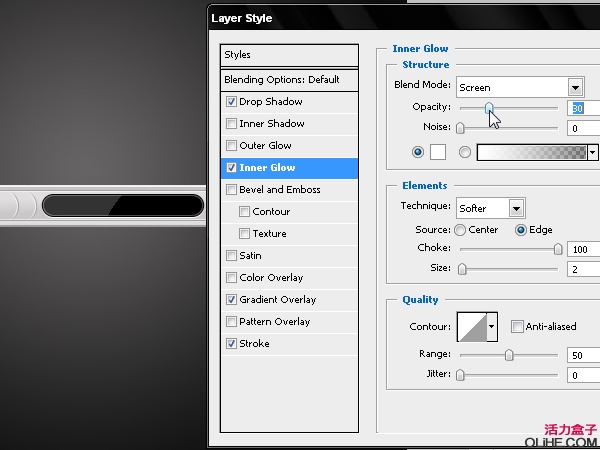Click the Choke slider handle
This screenshot has width=600, height=450.
pyautogui.click(x=558, y=249)
